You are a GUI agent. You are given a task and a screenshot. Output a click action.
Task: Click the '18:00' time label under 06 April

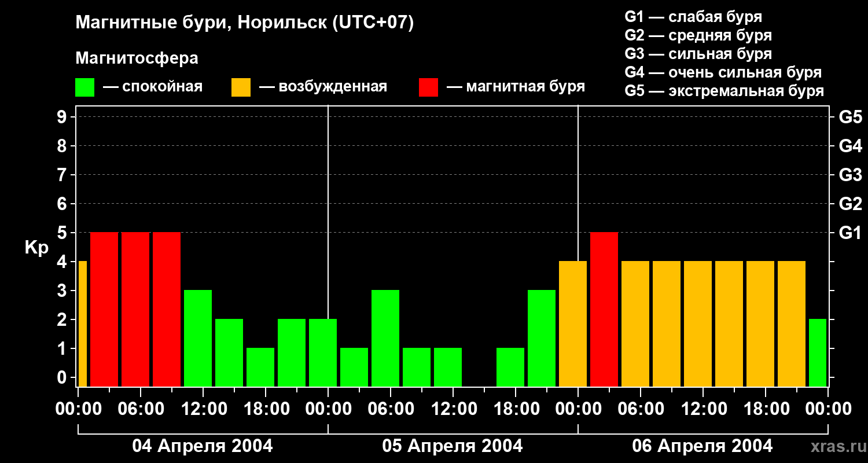tap(766, 409)
